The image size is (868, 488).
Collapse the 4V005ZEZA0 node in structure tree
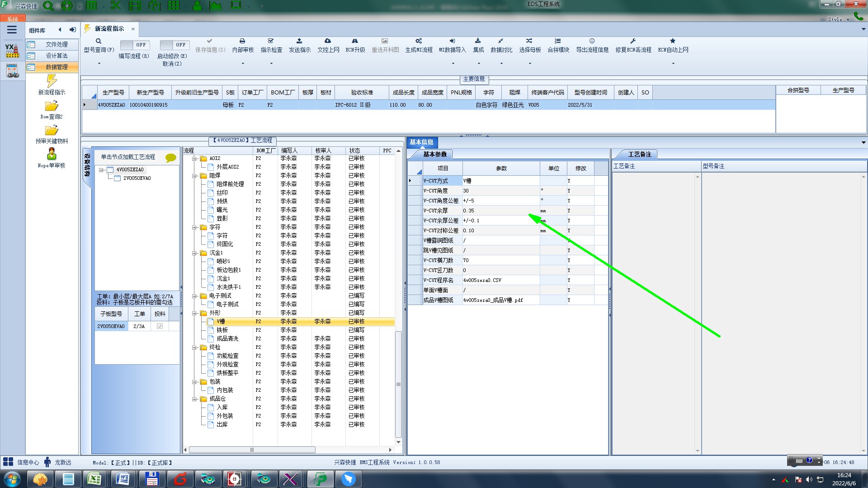click(x=102, y=170)
